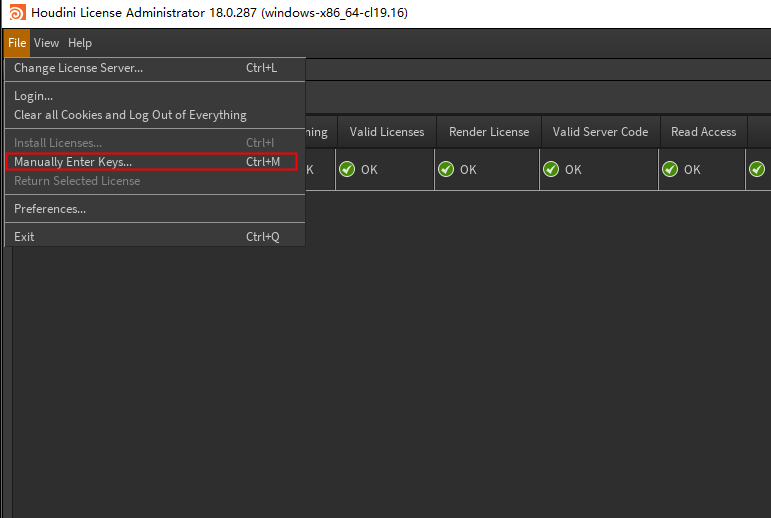Screen dimensions: 771x518
Task: Click the Valid Server Code column header
Action: coord(600,132)
